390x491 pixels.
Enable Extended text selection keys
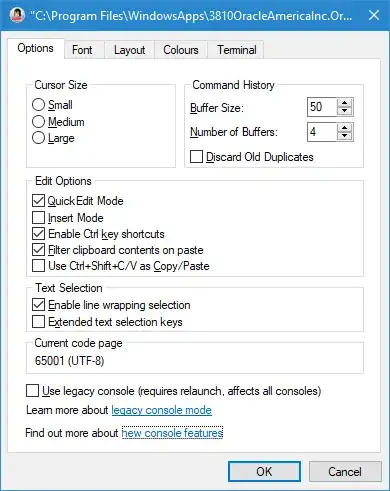[107, 322]
